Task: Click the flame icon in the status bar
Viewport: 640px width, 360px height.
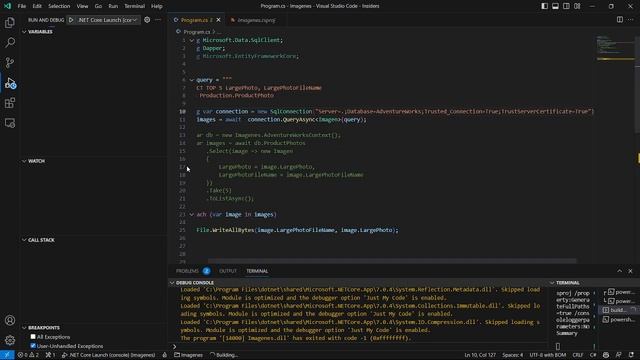Action: pos(164,355)
